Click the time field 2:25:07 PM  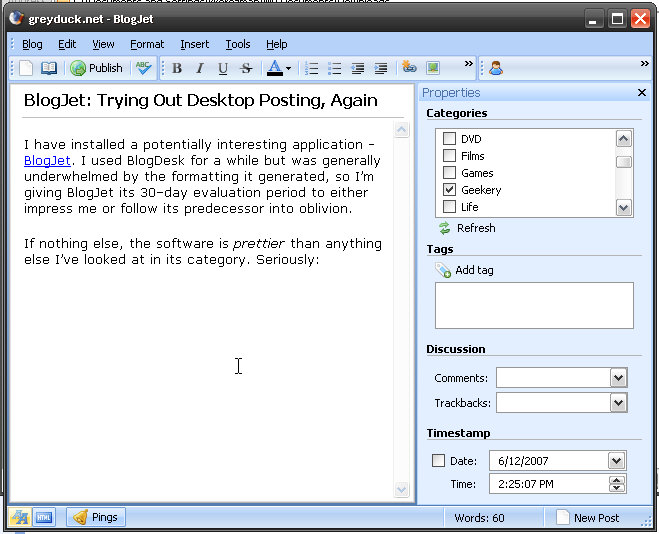(x=549, y=484)
